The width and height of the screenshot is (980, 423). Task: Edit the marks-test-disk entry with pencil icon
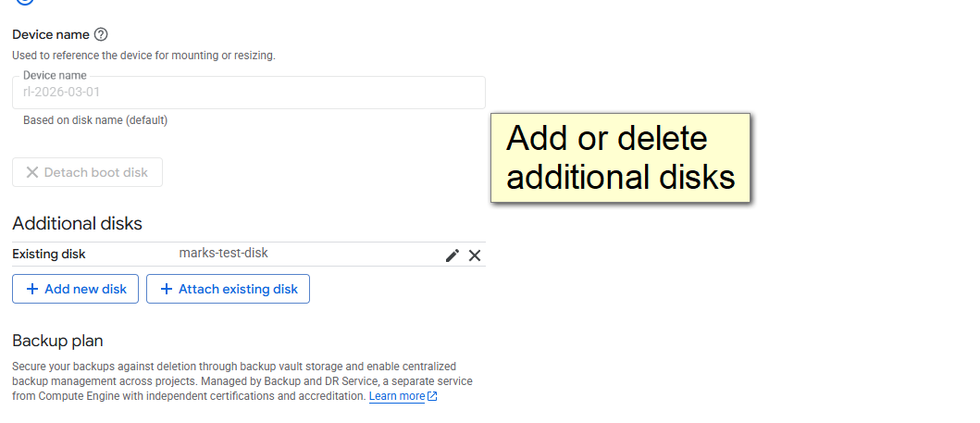[x=452, y=255]
